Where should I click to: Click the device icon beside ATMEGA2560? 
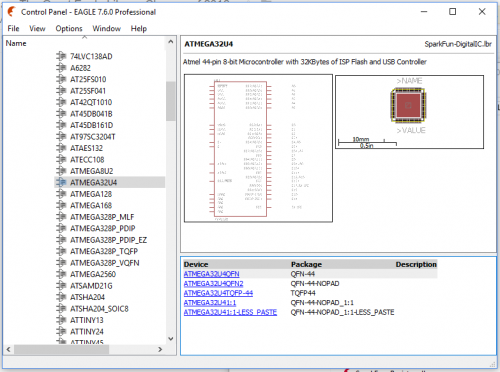(x=61, y=274)
